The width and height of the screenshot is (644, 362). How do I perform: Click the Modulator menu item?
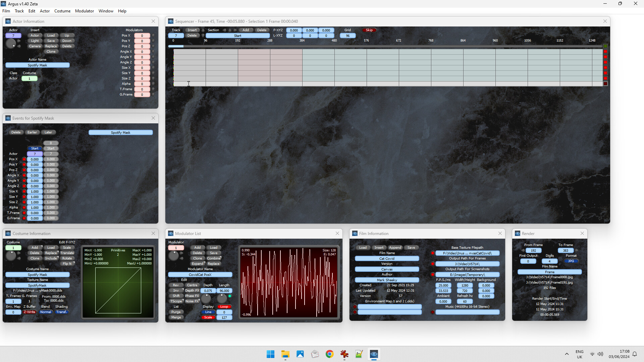(x=84, y=11)
